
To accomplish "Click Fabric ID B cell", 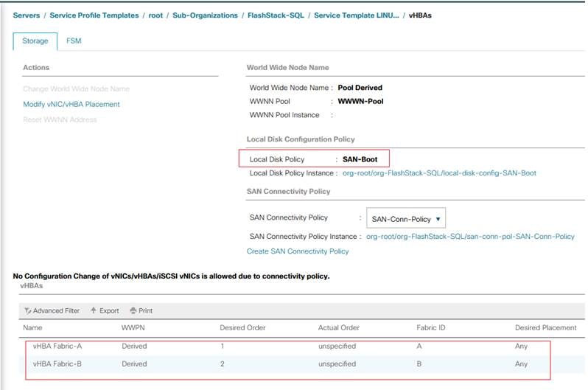I will click(x=419, y=363).
